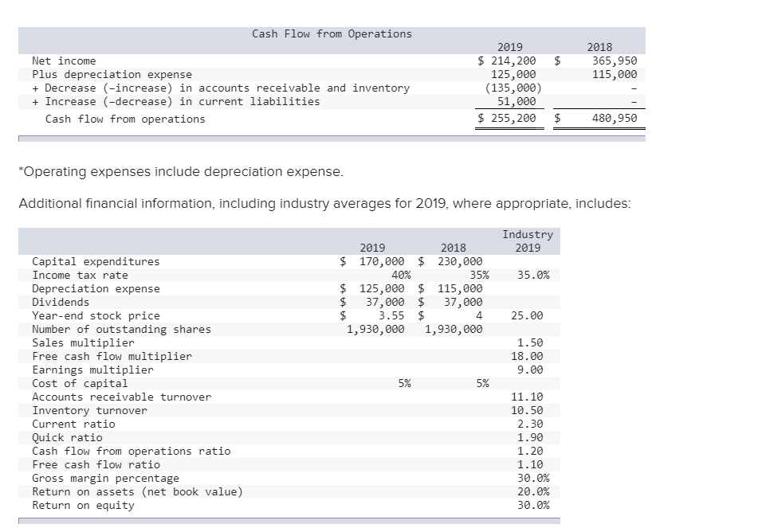The width and height of the screenshot is (762, 532).
Task: Select the 2019 cash flow total $255,200
Action: (x=507, y=118)
